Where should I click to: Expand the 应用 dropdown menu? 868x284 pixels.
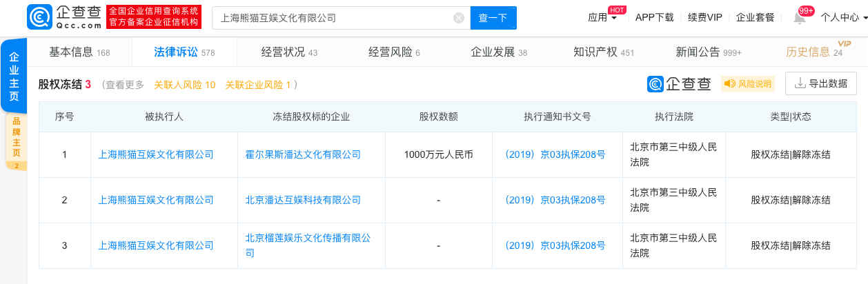[x=602, y=18]
